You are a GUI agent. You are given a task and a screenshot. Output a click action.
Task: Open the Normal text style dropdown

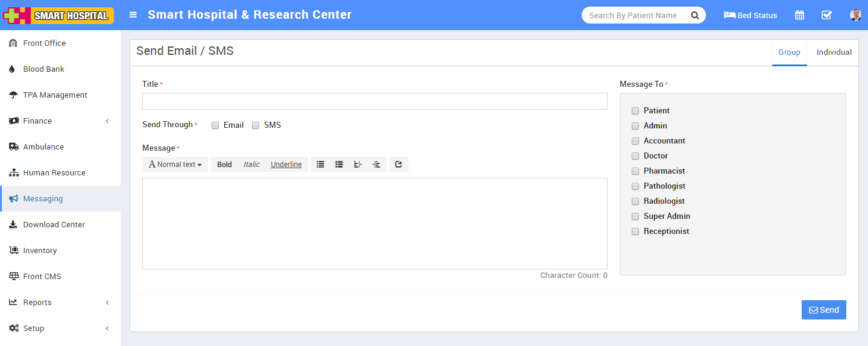click(x=175, y=165)
